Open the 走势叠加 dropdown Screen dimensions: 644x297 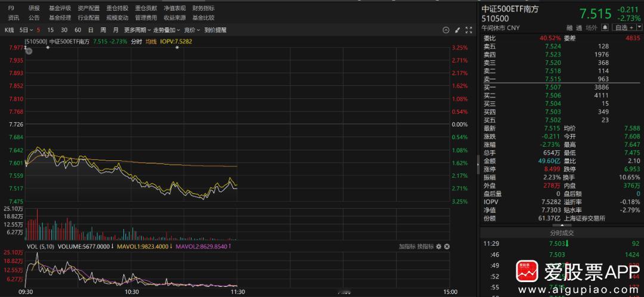pyautogui.click(x=167, y=30)
